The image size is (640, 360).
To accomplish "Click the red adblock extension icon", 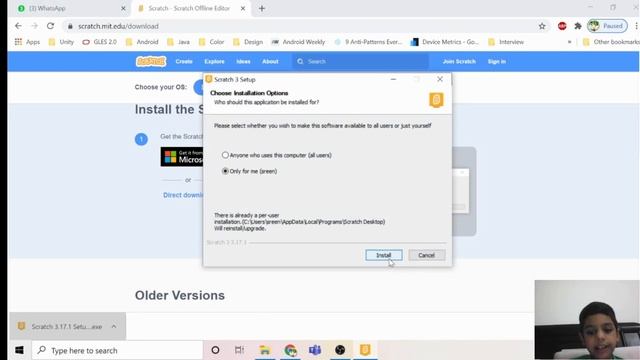I will [562, 26].
